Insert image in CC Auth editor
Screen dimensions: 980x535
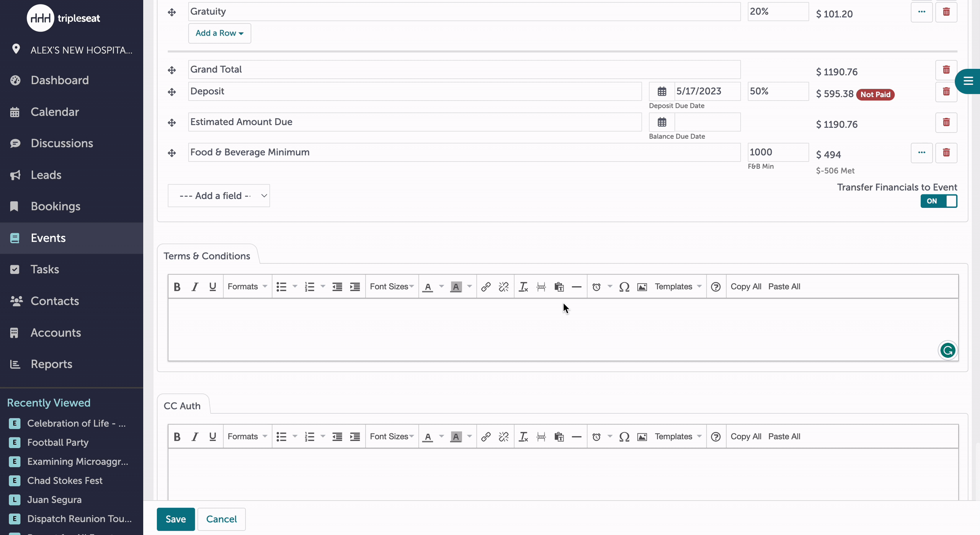(x=642, y=437)
